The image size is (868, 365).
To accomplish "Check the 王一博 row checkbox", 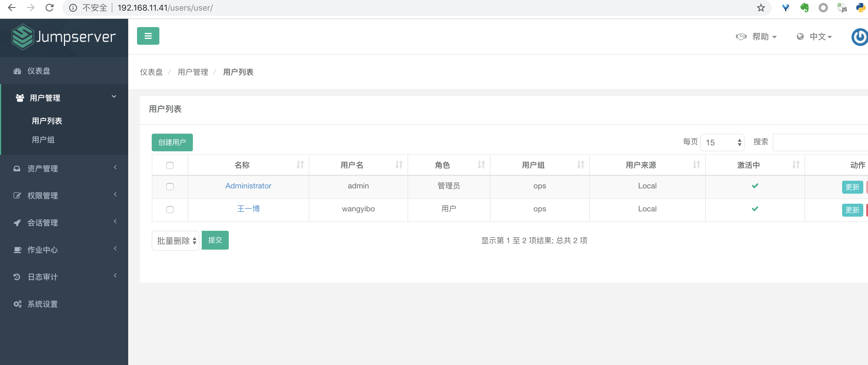I will click(170, 210).
